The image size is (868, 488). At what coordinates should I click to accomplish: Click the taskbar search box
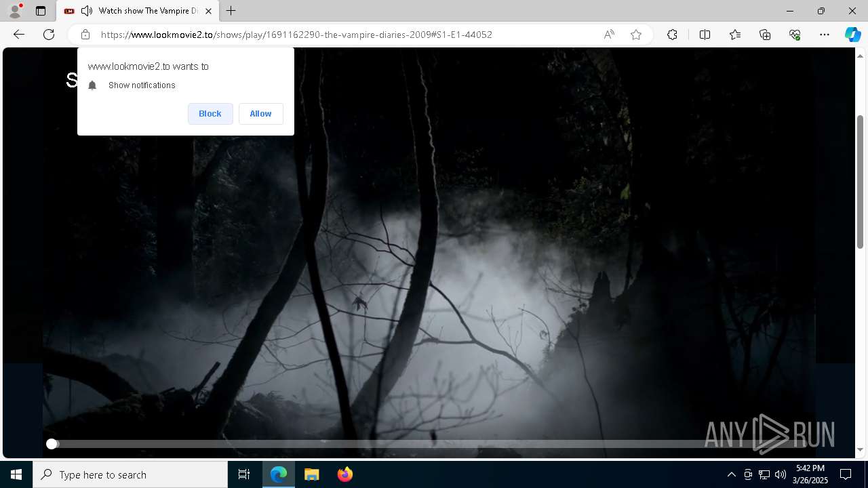(x=130, y=474)
